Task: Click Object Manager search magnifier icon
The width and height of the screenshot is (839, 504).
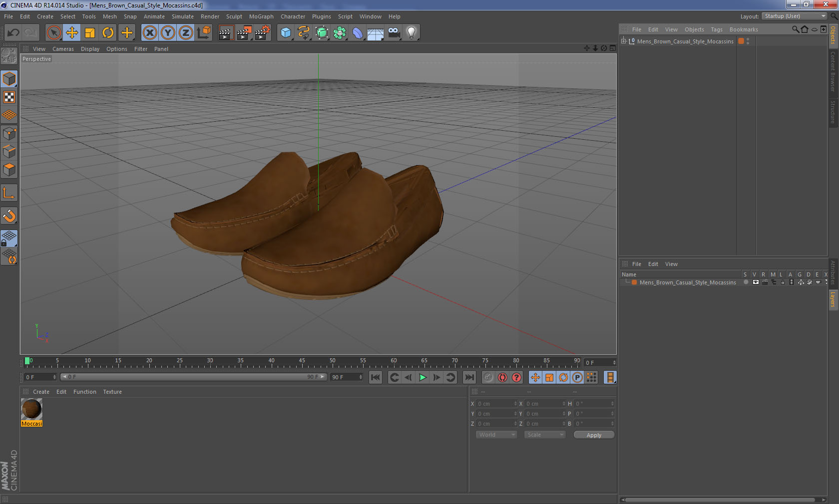Action: (x=795, y=29)
